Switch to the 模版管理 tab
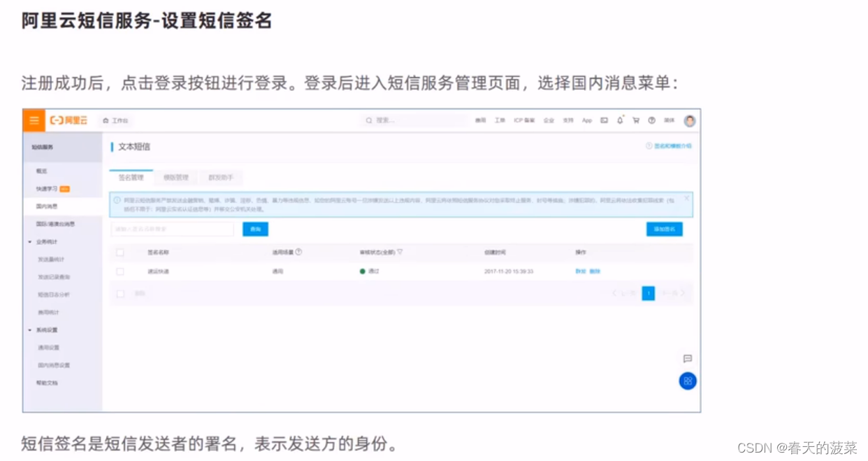 (x=176, y=178)
